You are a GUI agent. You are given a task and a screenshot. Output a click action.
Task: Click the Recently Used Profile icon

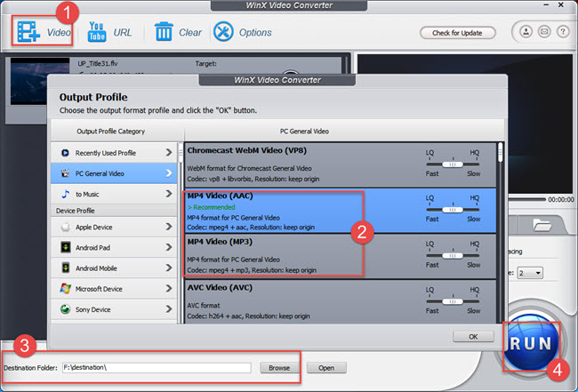click(65, 153)
